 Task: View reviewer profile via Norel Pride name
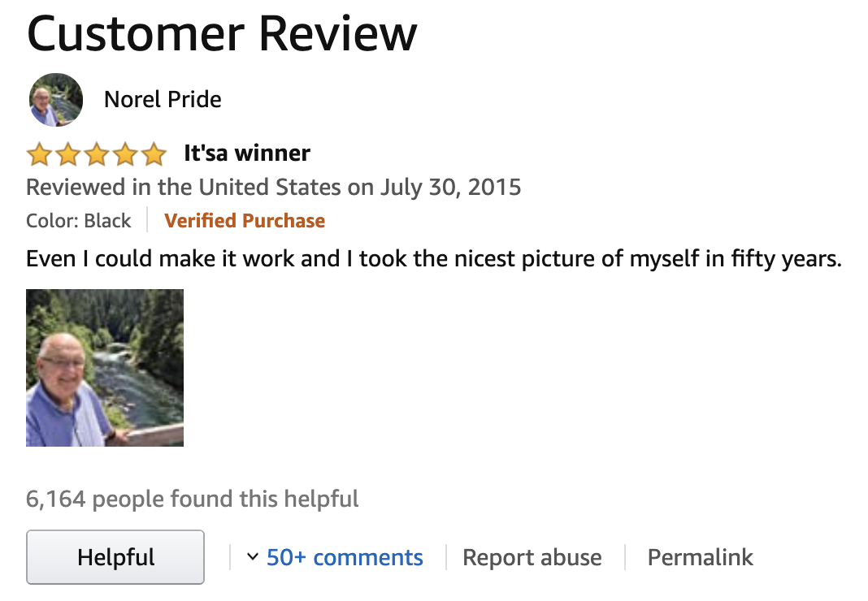point(163,100)
